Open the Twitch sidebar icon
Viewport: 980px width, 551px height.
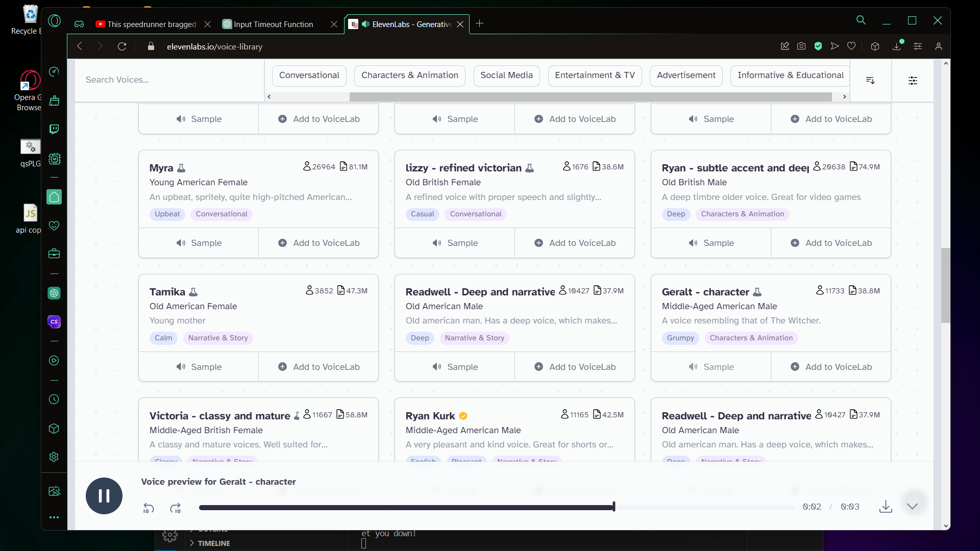tap(54, 129)
